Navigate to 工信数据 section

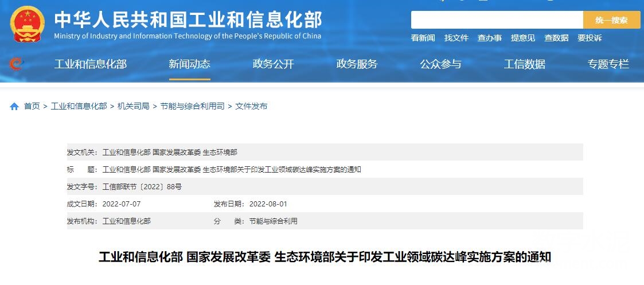tap(524, 64)
